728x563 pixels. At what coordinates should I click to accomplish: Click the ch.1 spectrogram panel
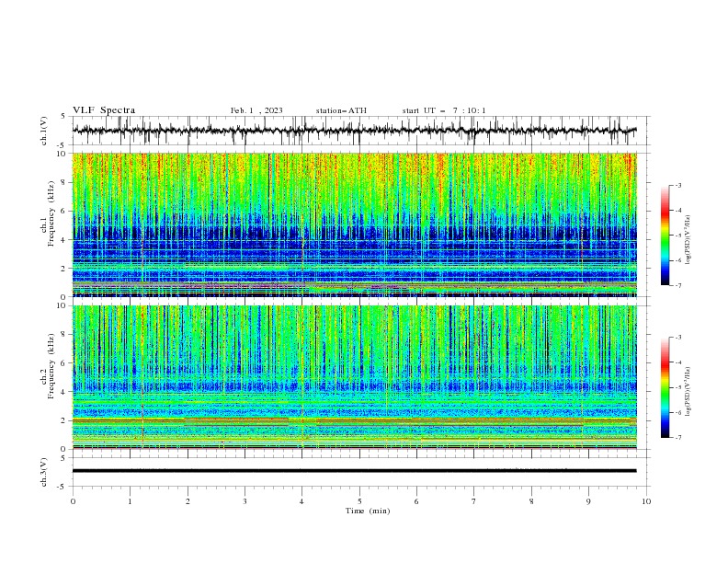354,224
